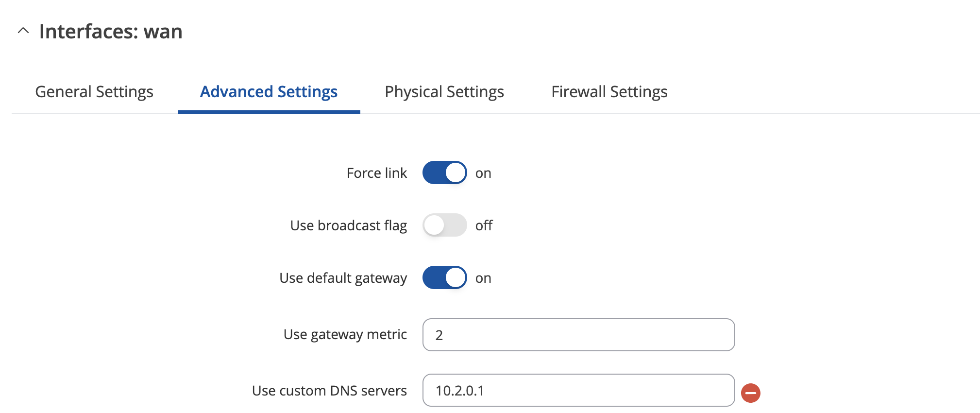Viewport: 980px width, 413px height.
Task: Click the "off" text beside broadcast flag
Action: (484, 225)
